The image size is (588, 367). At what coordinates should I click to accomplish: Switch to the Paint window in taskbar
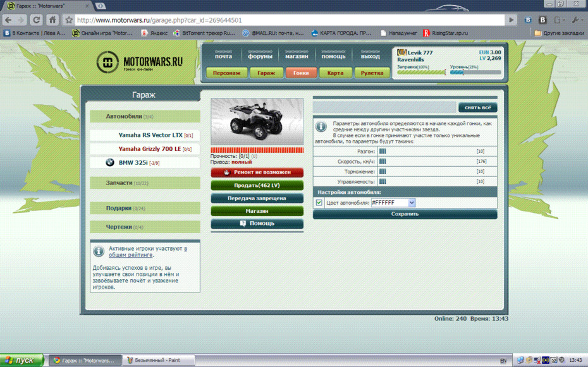click(x=158, y=360)
